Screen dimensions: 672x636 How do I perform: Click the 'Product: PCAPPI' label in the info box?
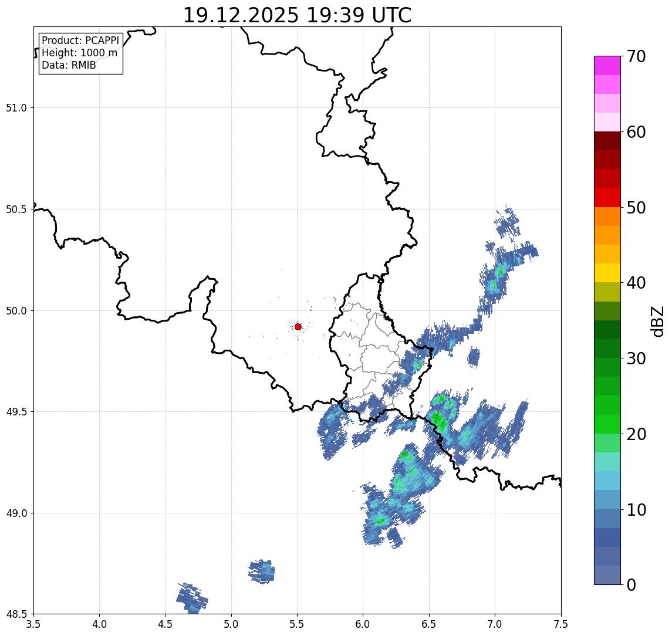(80, 40)
